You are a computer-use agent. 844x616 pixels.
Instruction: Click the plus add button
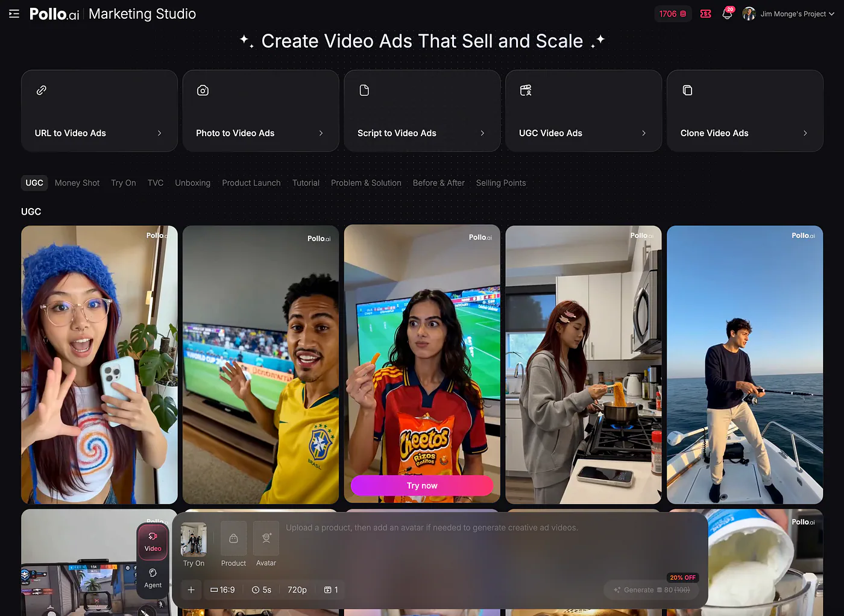click(x=191, y=590)
